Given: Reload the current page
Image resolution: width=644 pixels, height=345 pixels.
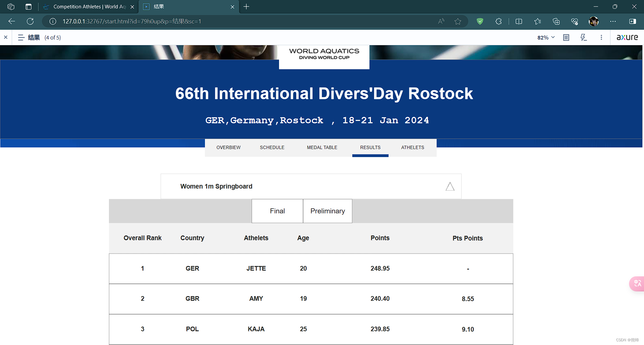Looking at the screenshot, I should [x=30, y=21].
